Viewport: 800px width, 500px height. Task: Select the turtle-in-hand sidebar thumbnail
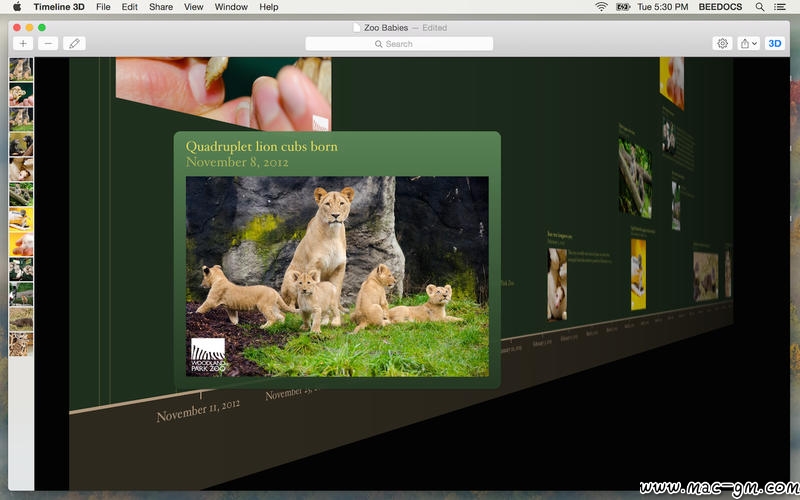tap(21, 94)
